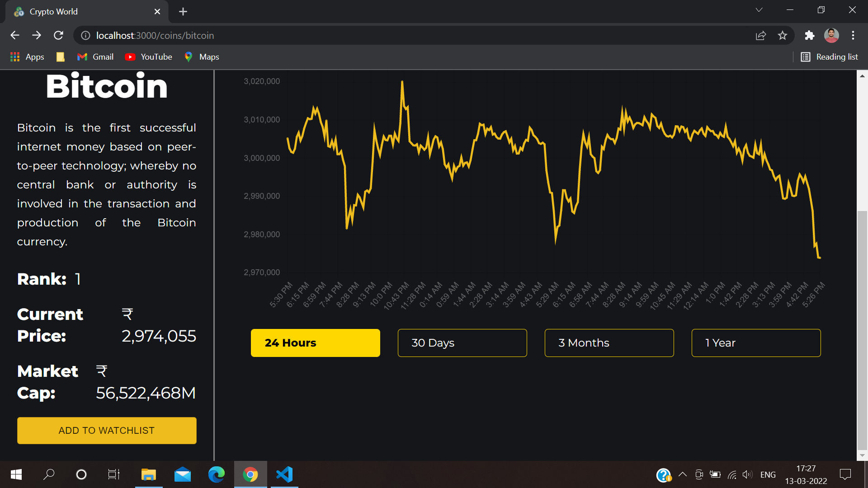This screenshot has height=488, width=868.
Task: Open the Wi-Fi network tray icon
Action: click(732, 474)
